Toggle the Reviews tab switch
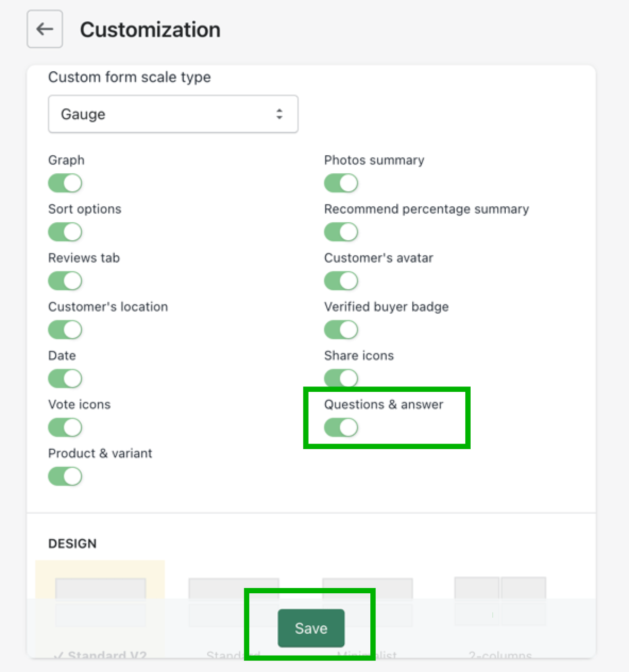629x672 pixels. [65, 281]
